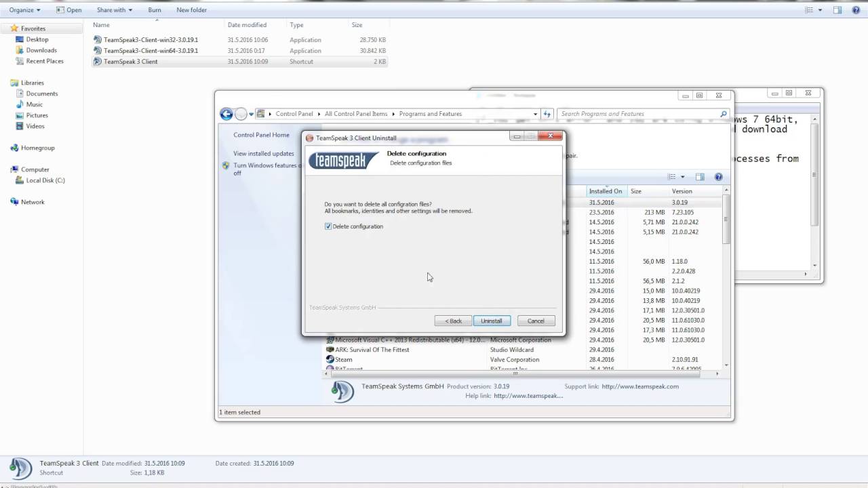Uncheck the Delete configuration checkbox

[x=328, y=226]
